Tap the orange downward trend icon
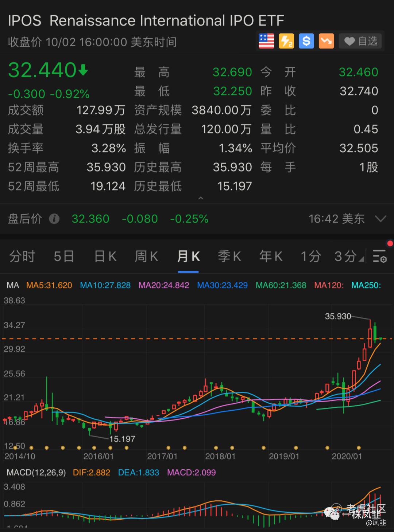The width and height of the screenshot is (394, 532). click(x=327, y=41)
